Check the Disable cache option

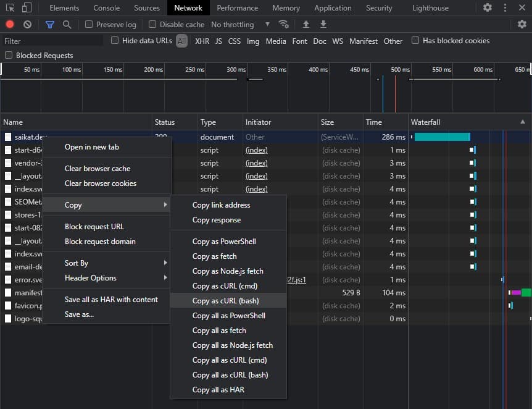point(152,25)
